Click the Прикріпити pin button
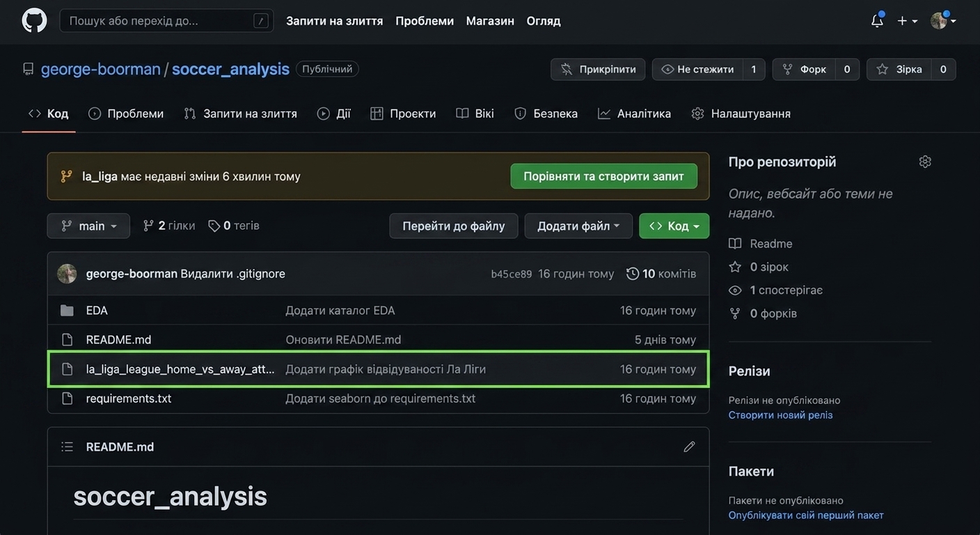The width and height of the screenshot is (980, 535). pyautogui.click(x=598, y=70)
